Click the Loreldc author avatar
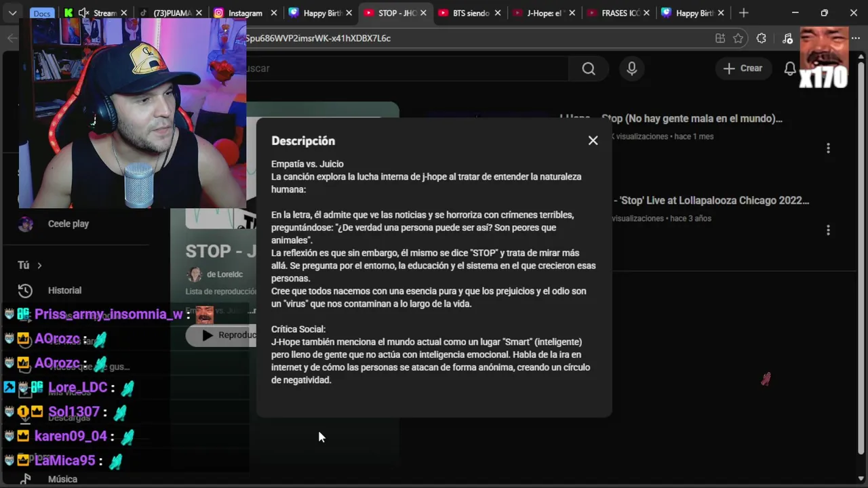Screen dimensions: 868x488 [x=195, y=274]
